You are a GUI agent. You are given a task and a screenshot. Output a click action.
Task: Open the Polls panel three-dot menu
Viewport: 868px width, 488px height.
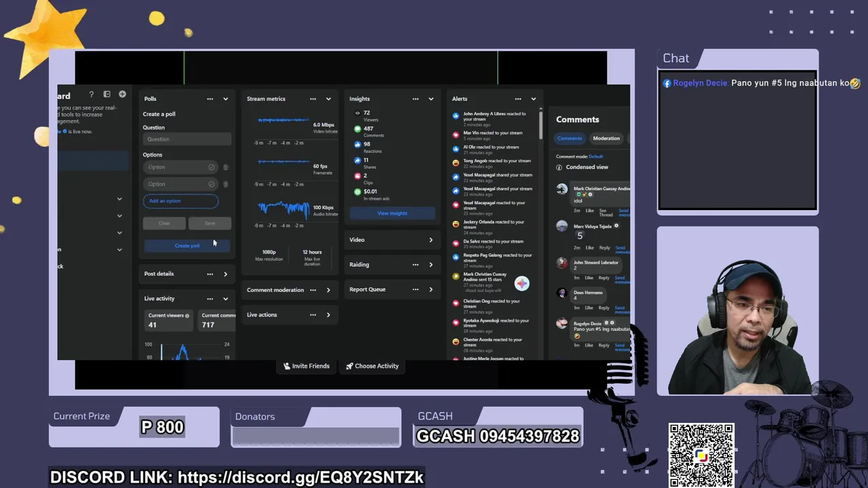click(x=210, y=99)
